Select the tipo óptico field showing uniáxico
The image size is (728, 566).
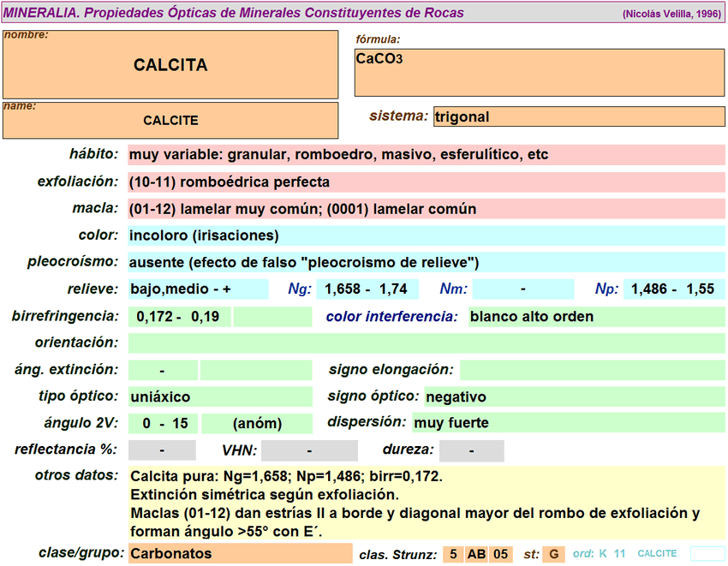click(220, 397)
